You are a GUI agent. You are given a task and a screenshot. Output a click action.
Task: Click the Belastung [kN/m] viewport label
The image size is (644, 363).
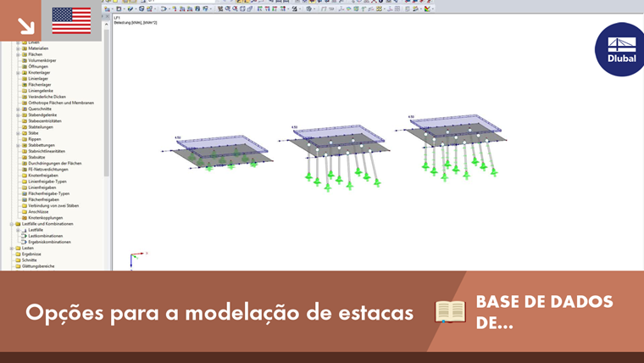pyautogui.click(x=136, y=23)
